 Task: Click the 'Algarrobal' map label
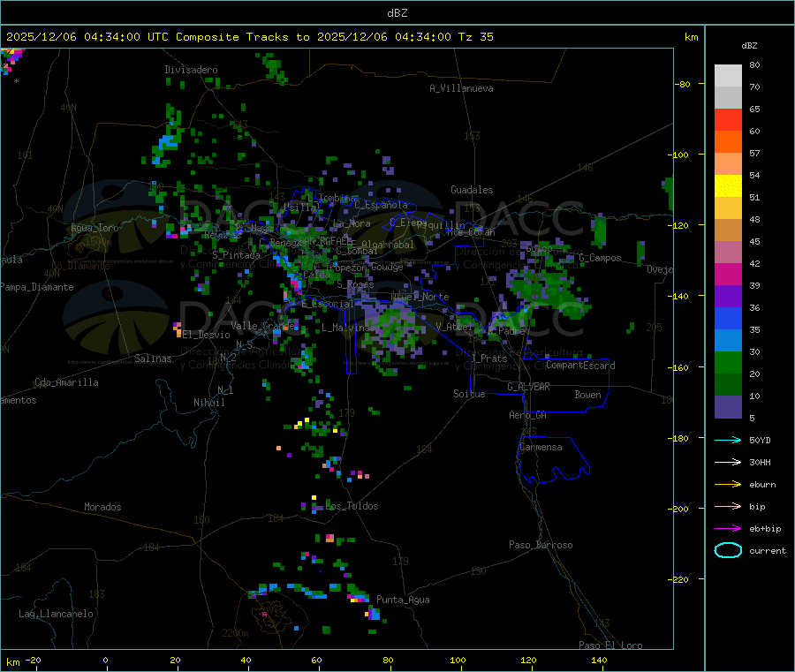(x=388, y=245)
